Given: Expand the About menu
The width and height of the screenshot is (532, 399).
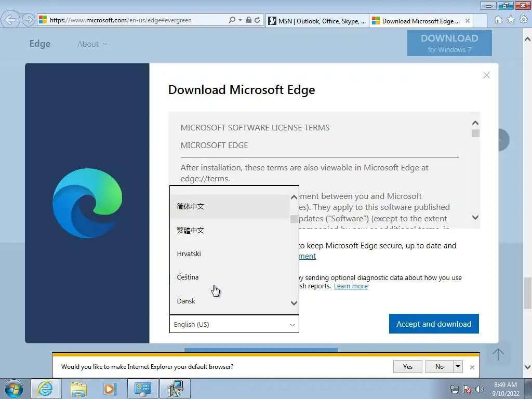Looking at the screenshot, I should (x=92, y=44).
